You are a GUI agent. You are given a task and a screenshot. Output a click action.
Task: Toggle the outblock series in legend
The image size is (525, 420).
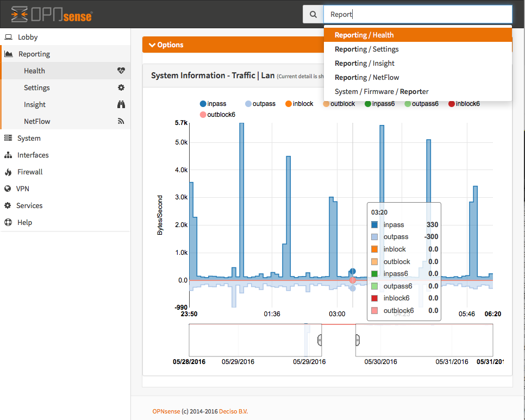click(x=339, y=104)
